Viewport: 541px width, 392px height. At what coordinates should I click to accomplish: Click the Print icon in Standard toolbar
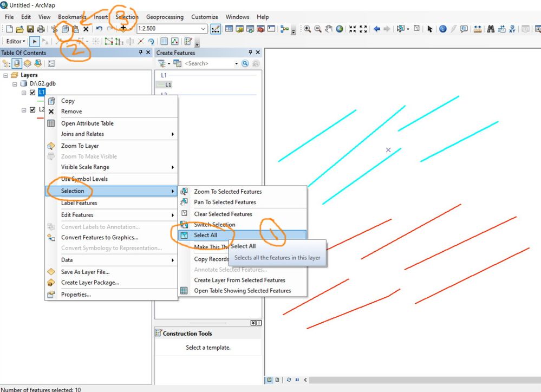pos(41,29)
